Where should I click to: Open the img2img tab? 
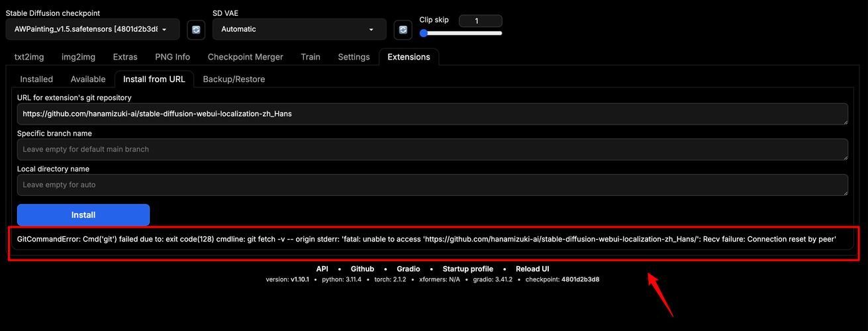point(78,57)
